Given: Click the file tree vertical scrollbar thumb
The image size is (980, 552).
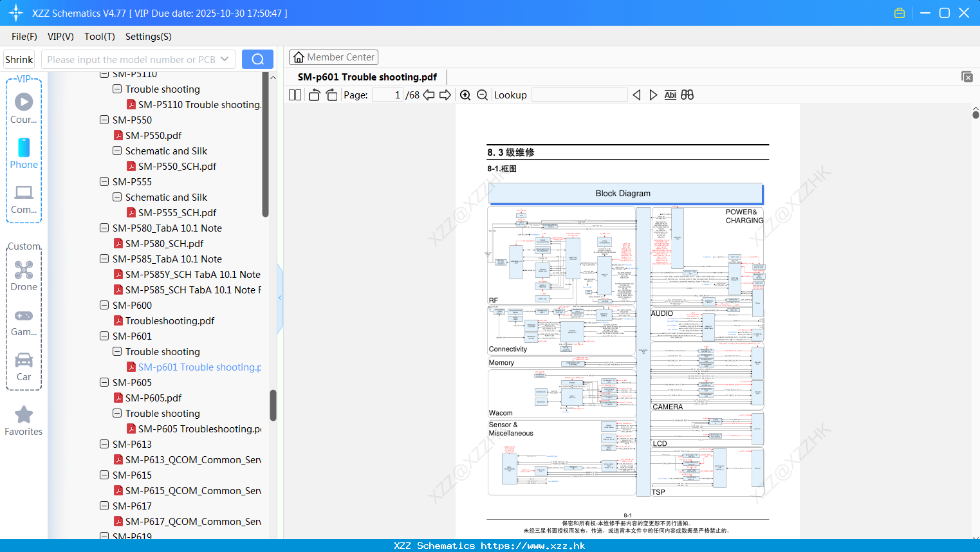Looking at the screenshot, I should pyautogui.click(x=273, y=405).
